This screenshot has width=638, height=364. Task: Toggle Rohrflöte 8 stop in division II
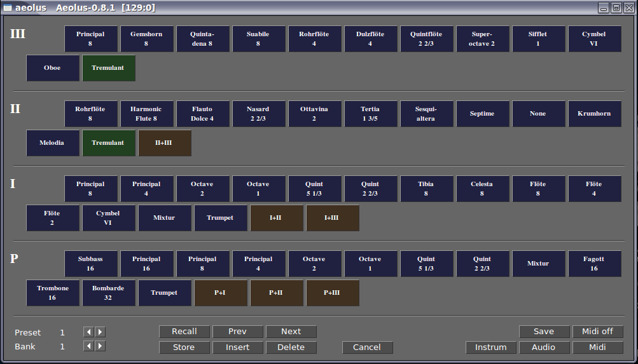click(91, 114)
